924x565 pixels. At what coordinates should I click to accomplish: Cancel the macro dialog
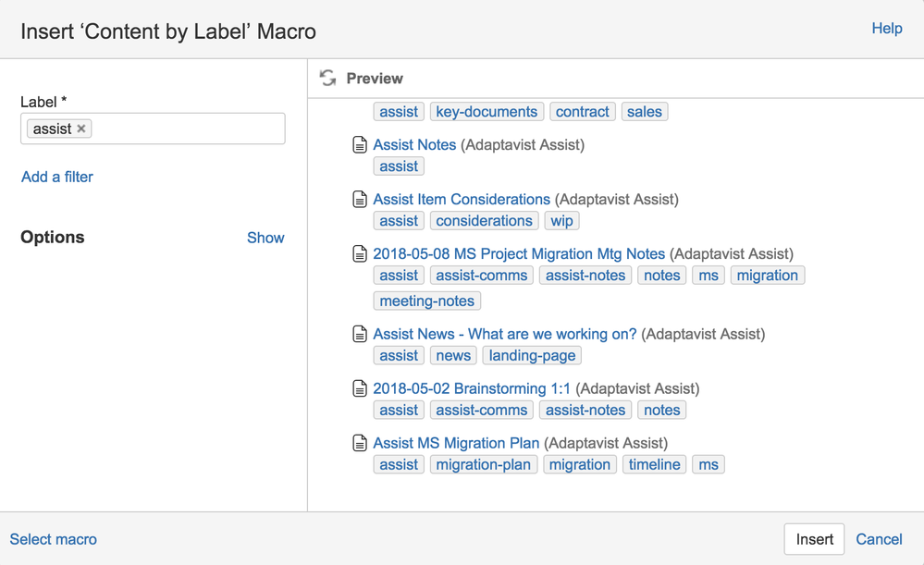[x=879, y=539]
